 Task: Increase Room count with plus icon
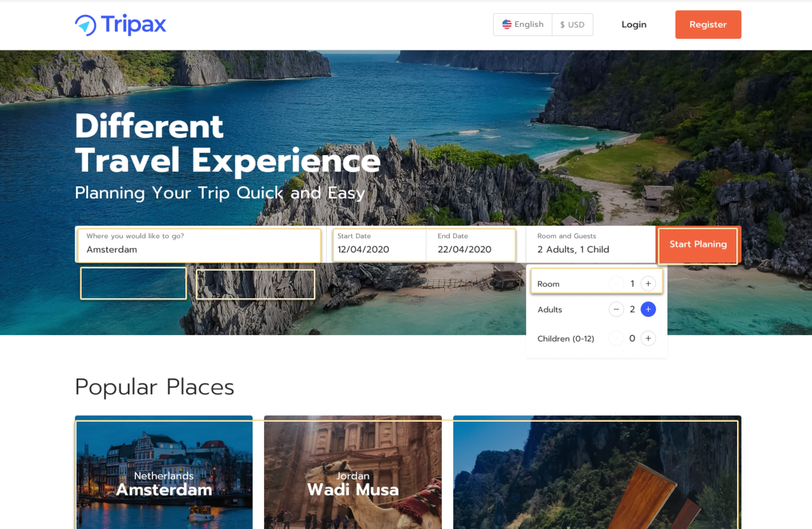(x=648, y=283)
